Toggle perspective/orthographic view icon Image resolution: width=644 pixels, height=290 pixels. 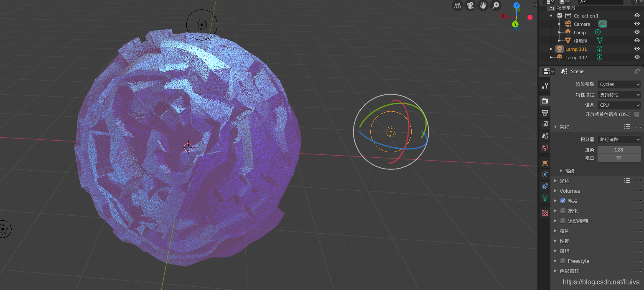pos(458,5)
